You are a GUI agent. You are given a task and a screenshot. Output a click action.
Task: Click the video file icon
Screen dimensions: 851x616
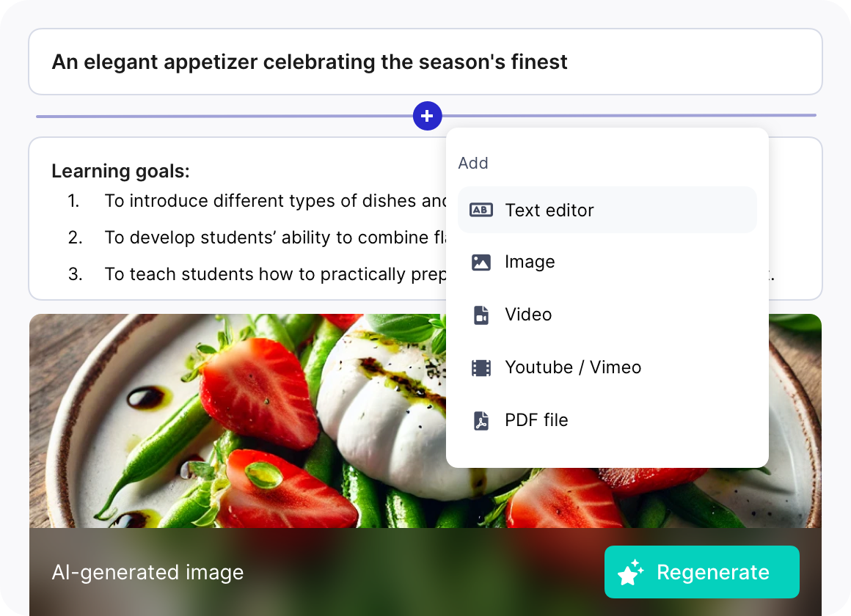pyautogui.click(x=481, y=315)
